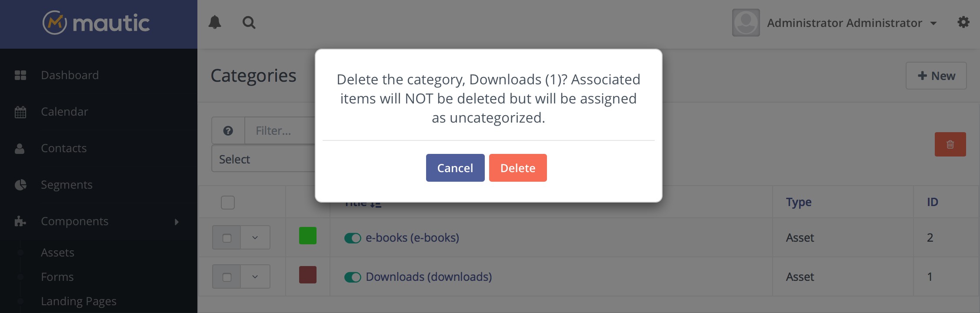
Task: Open Contacts in the sidebar
Action: click(x=63, y=148)
